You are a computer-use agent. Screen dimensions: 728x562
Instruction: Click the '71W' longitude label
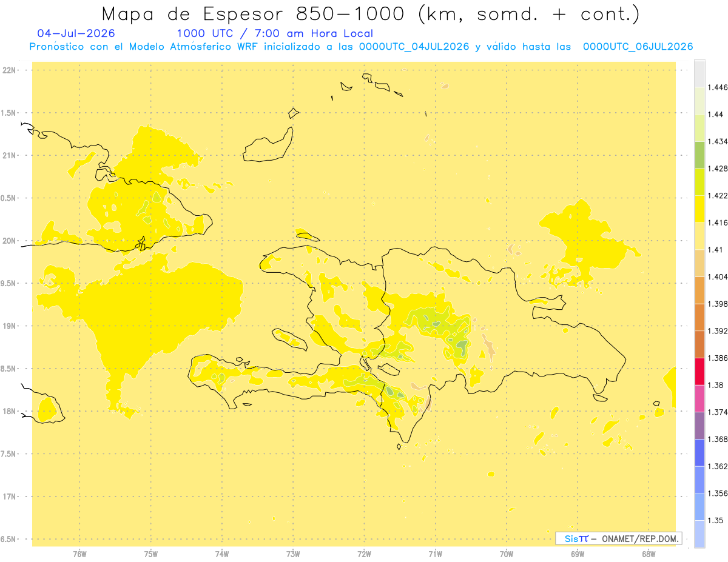coord(435,554)
